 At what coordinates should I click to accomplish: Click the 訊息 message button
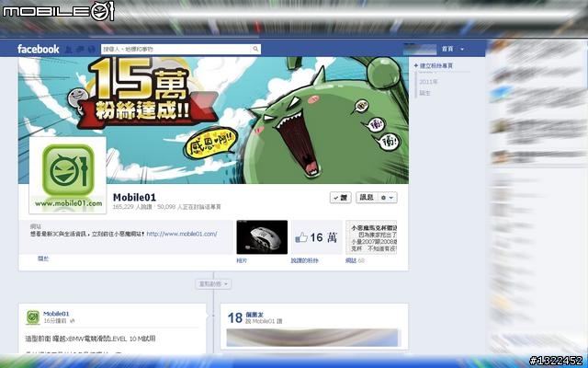(366, 198)
